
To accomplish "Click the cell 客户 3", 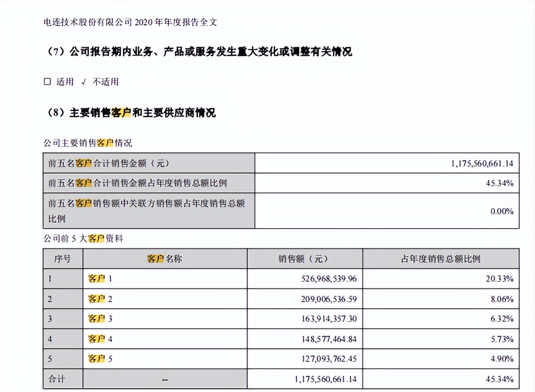I will point(165,319).
